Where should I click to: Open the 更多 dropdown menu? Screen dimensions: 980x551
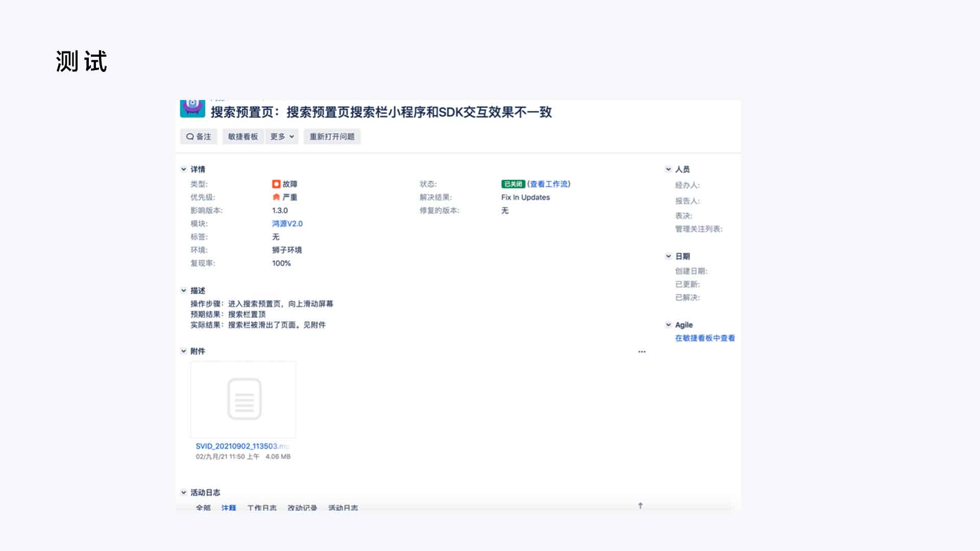click(x=282, y=137)
